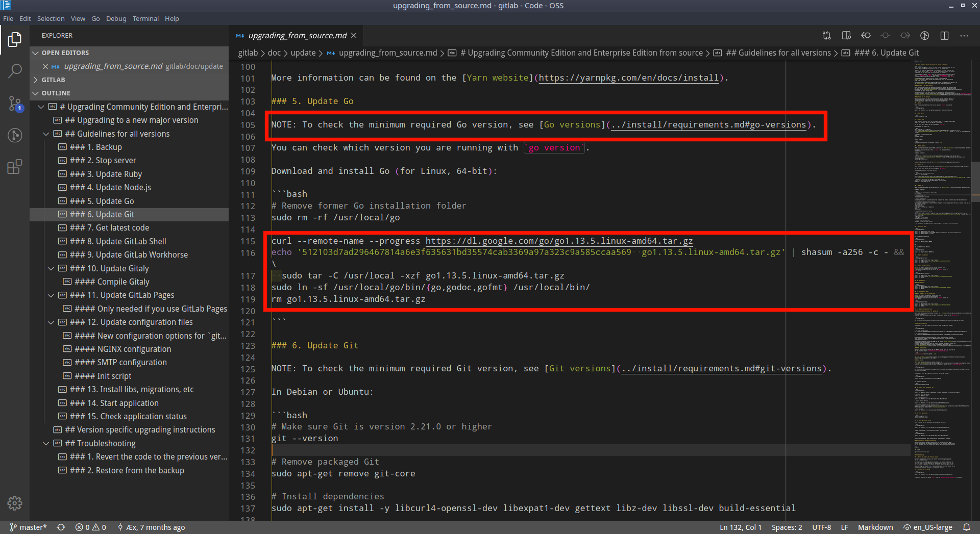Image resolution: width=980 pixels, height=534 pixels.
Task: Change file encoding UTF-8
Action: [x=821, y=527]
